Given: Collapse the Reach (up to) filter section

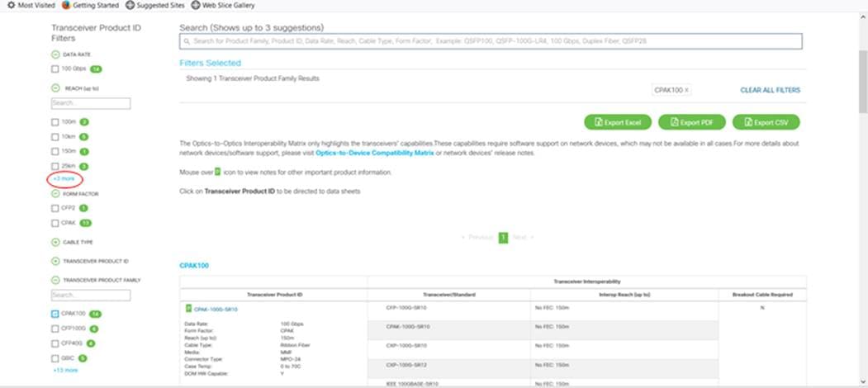Looking at the screenshot, I should click(x=55, y=88).
